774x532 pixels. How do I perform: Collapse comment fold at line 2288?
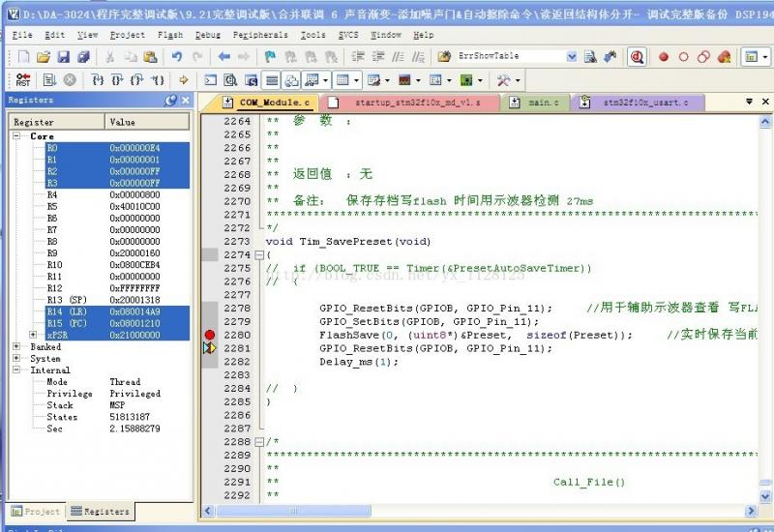click(259, 442)
